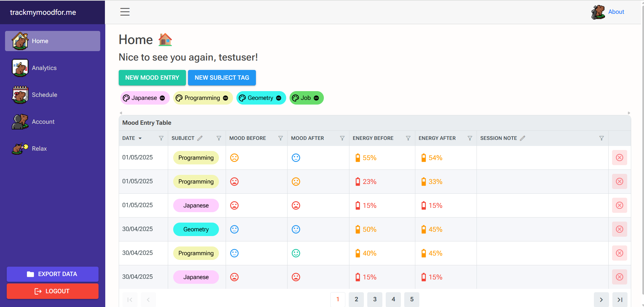Jump to last table page
The height and width of the screenshot is (307, 644).
[620, 300]
